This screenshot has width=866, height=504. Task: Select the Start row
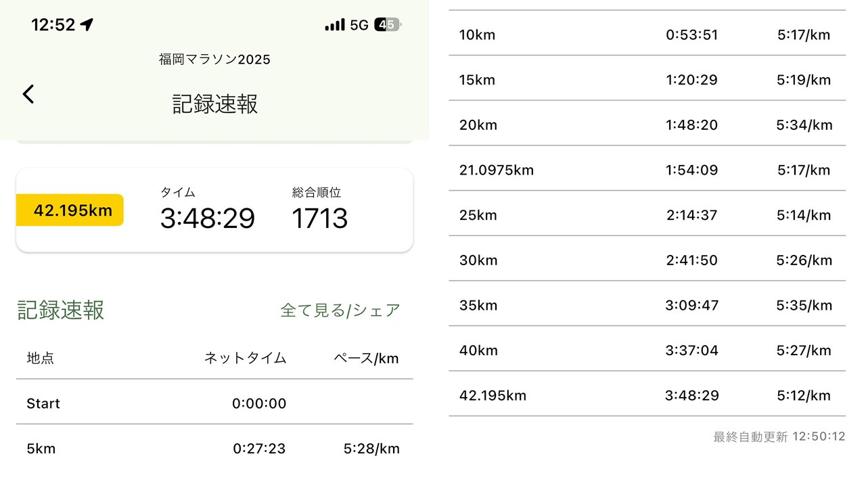[214, 403]
